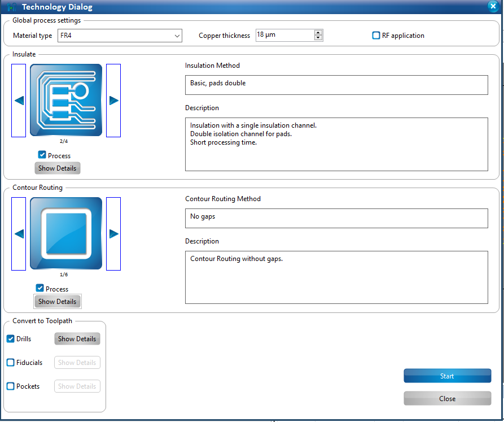Screen dimensions: 504x422
Task: Show Details for Drills toolpath
Action: (77, 339)
